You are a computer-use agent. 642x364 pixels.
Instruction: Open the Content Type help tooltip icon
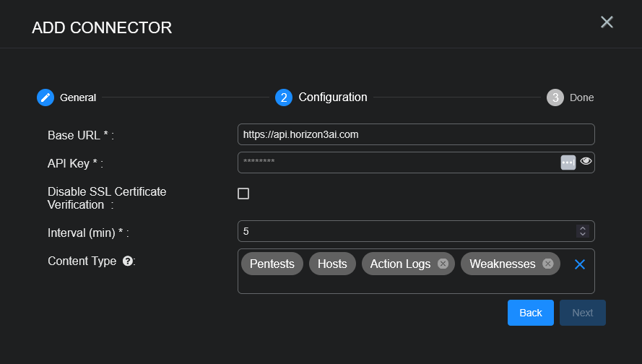click(128, 261)
